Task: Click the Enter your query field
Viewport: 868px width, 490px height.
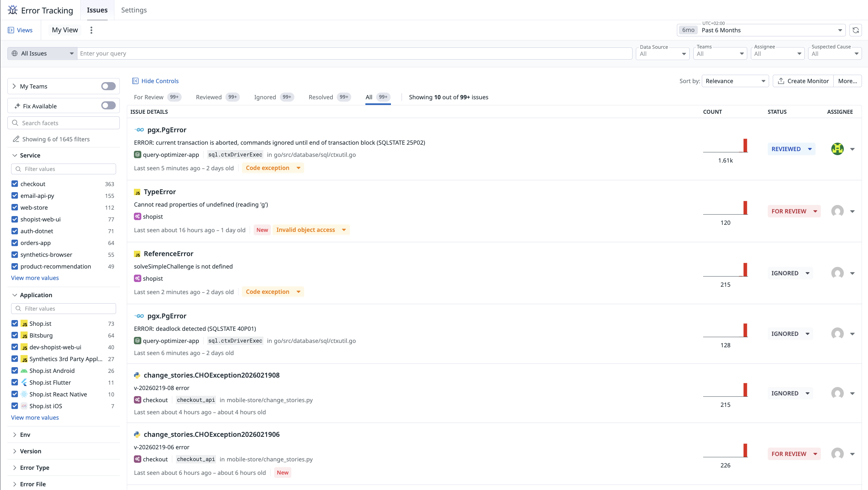Action: pos(354,54)
